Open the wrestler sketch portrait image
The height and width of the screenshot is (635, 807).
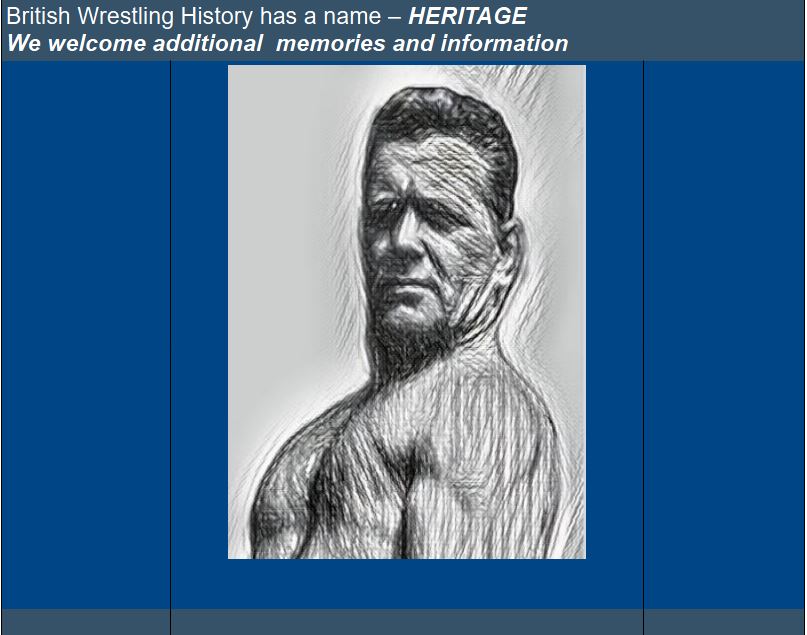[407, 312]
